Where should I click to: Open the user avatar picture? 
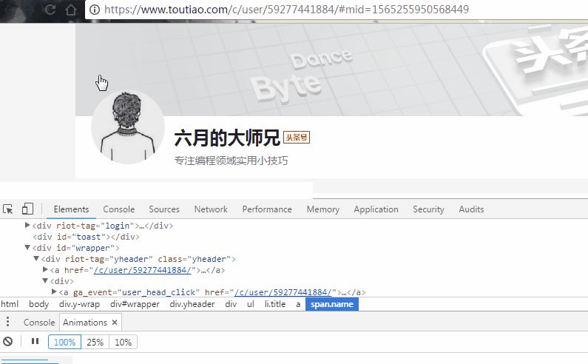(x=128, y=127)
